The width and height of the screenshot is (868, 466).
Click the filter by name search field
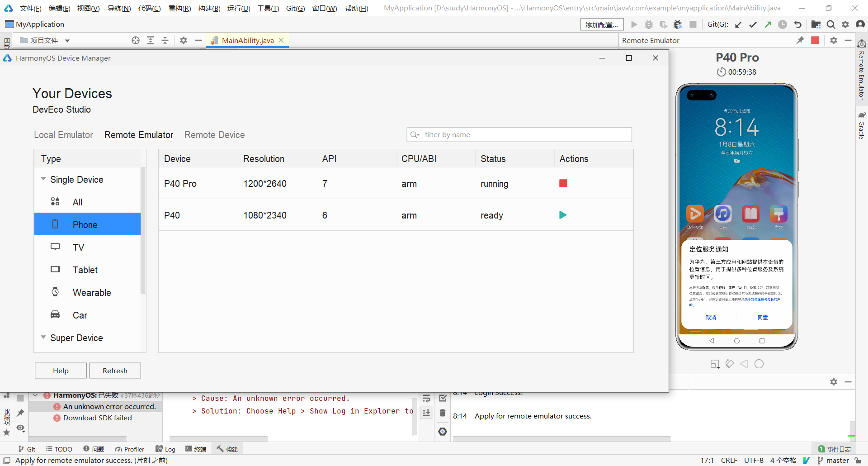(519, 135)
